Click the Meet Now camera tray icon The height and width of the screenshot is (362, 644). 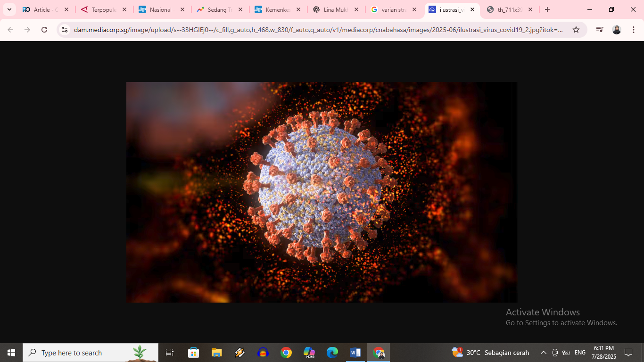[555, 353]
